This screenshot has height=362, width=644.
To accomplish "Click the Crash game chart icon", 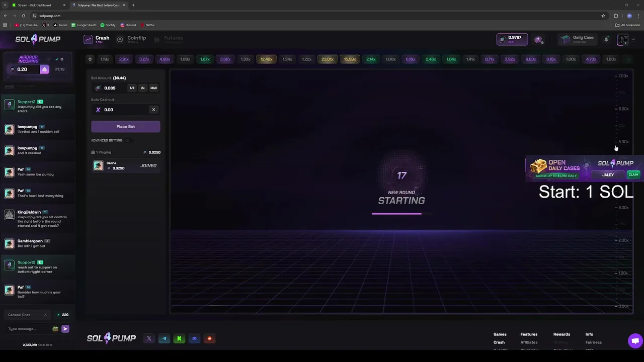I will pyautogui.click(x=88, y=39).
